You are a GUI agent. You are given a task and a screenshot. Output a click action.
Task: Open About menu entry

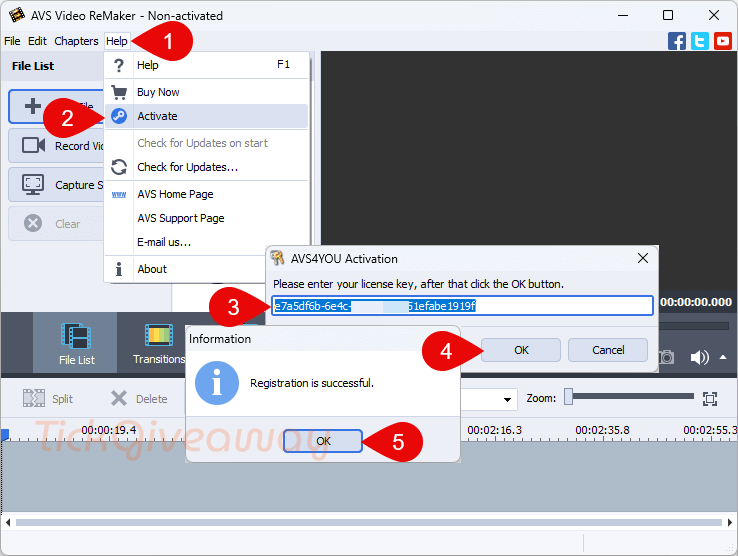tap(185, 269)
